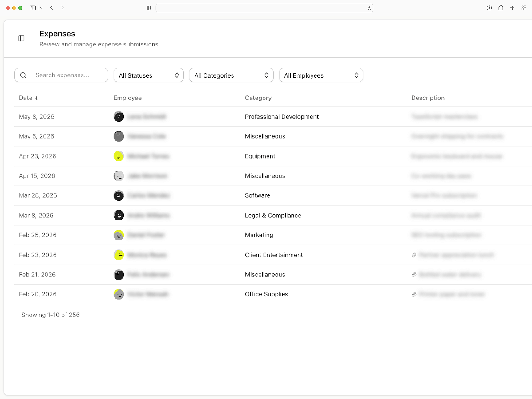
Task: Click the sidebar toggle chevron next to back button
Action: pos(41,8)
